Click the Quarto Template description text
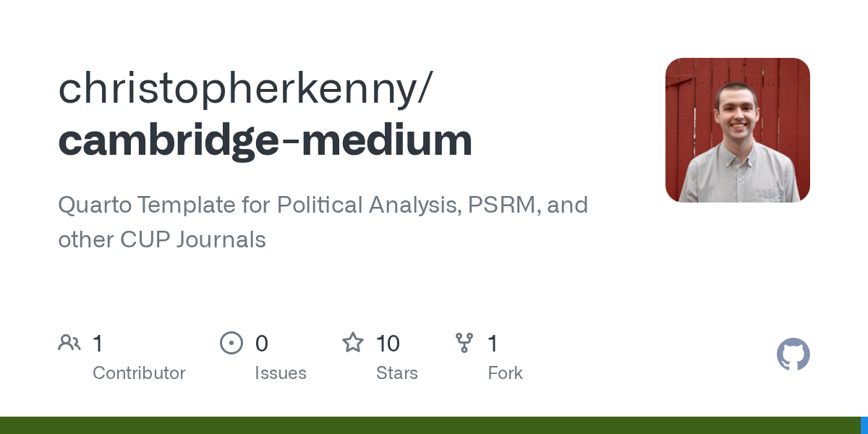The height and width of the screenshot is (434, 868). 323,205
